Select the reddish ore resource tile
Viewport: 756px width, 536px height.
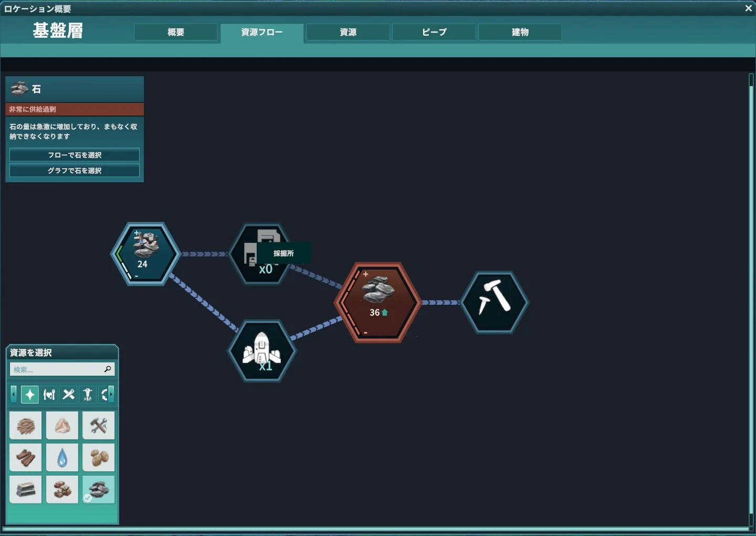[x=62, y=490]
